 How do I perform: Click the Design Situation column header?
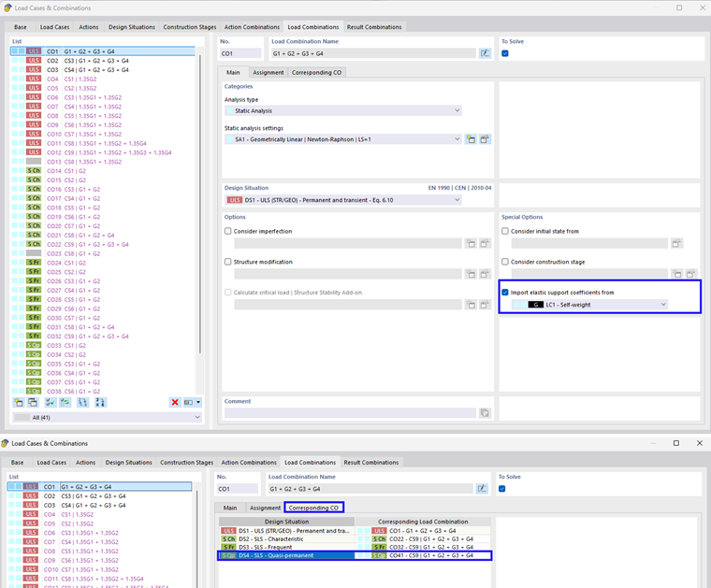[x=286, y=522]
